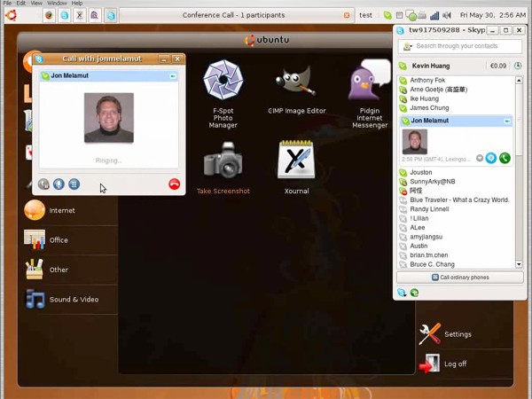Image resolution: width=532 pixels, height=399 pixels.
Task: Click clock history icon beside credit
Action: coord(518,66)
